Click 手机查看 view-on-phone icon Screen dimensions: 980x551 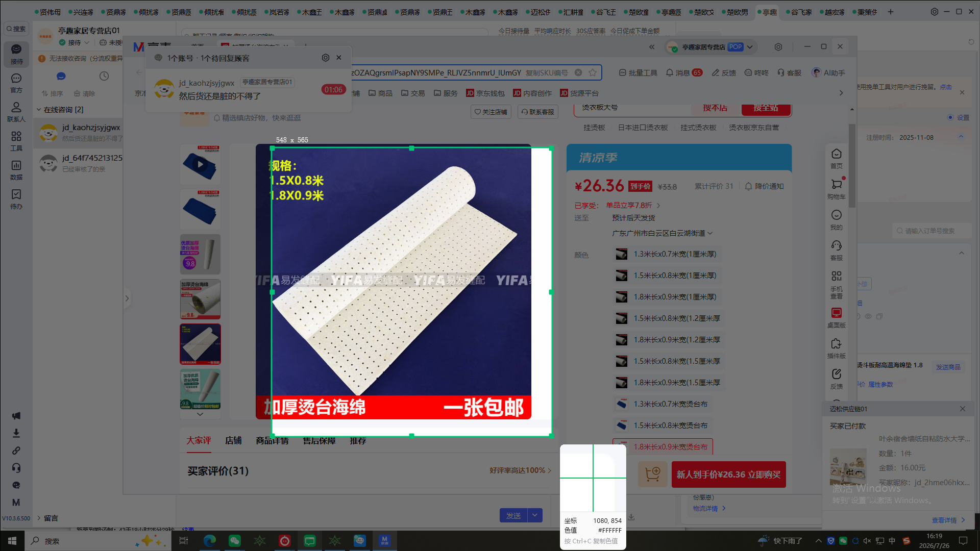837,284
